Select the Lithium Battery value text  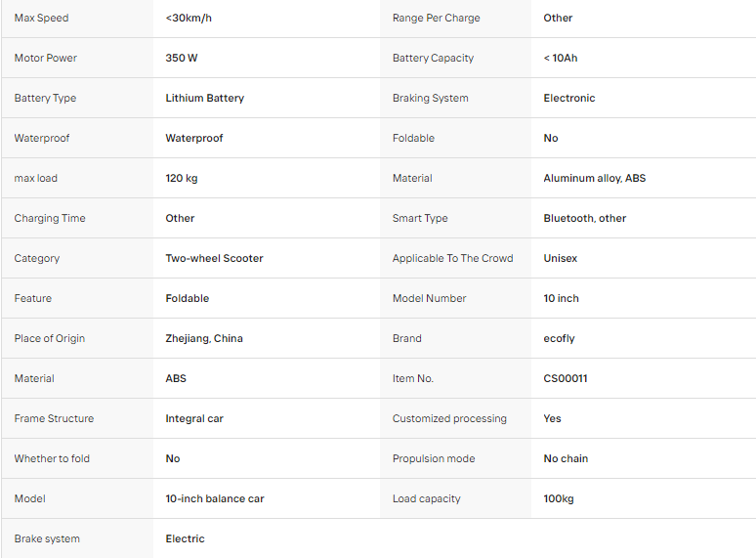[x=205, y=98]
